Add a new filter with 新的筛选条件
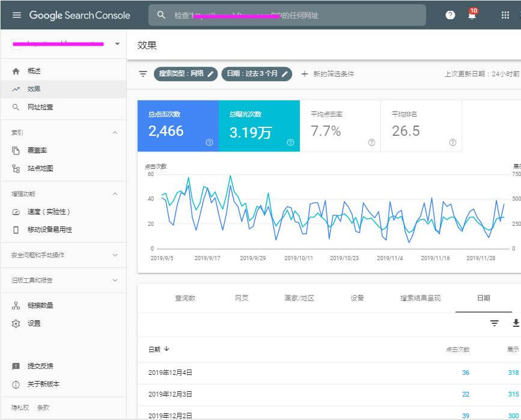This screenshot has width=521, height=420. (x=328, y=74)
